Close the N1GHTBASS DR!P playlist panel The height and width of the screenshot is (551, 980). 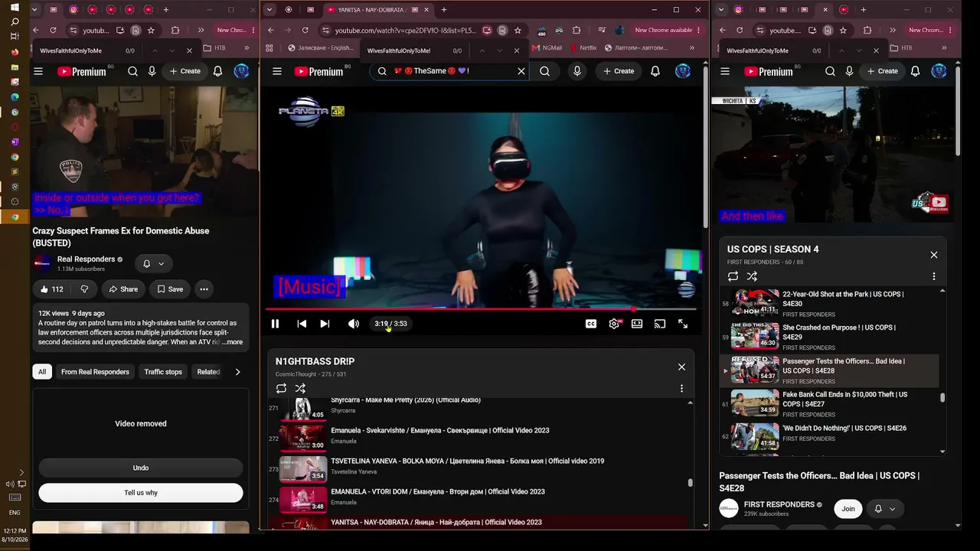681,367
